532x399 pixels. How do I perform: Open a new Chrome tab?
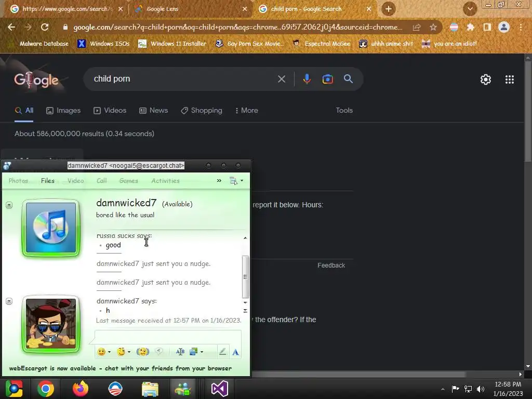pyautogui.click(x=389, y=9)
